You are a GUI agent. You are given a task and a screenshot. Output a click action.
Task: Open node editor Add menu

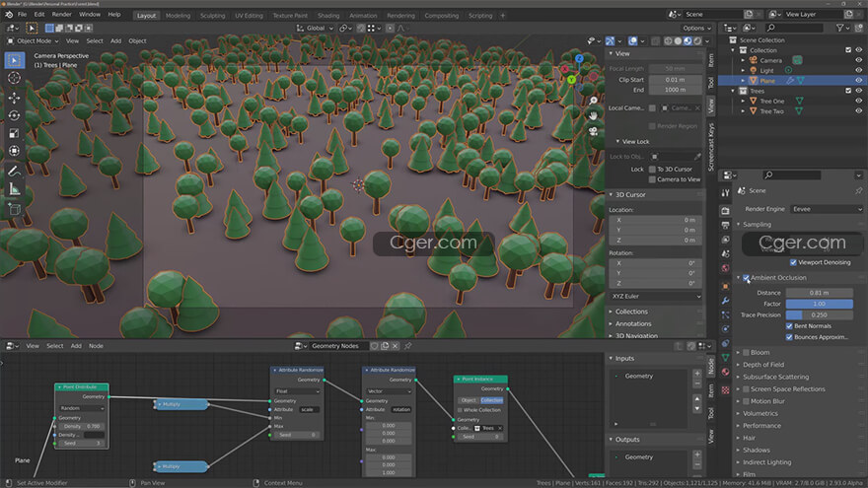76,346
